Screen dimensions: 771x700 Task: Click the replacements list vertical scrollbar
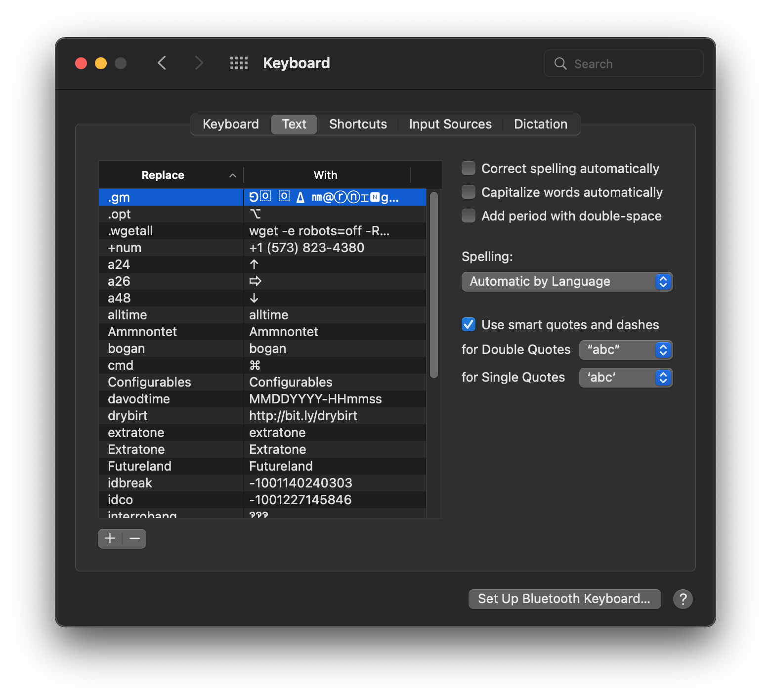(434, 285)
